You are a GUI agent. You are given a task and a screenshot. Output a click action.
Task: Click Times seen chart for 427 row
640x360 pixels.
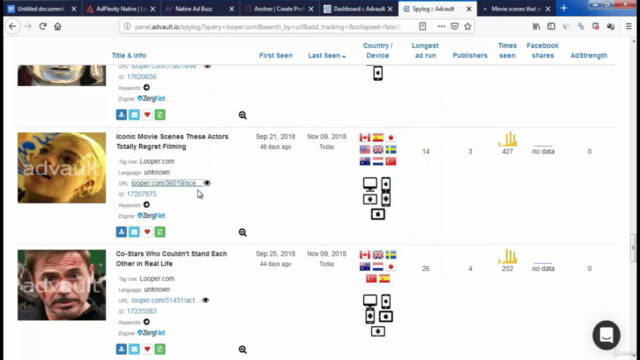(507, 139)
